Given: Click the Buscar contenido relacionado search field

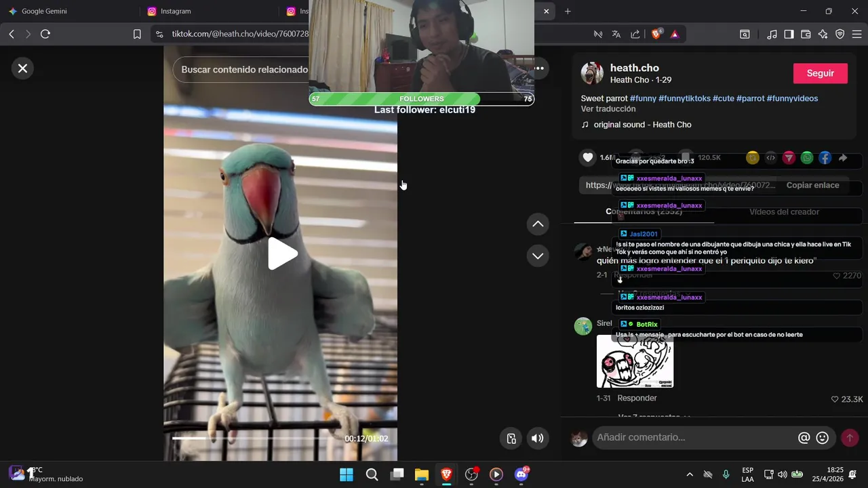Looking at the screenshot, I should (244, 69).
